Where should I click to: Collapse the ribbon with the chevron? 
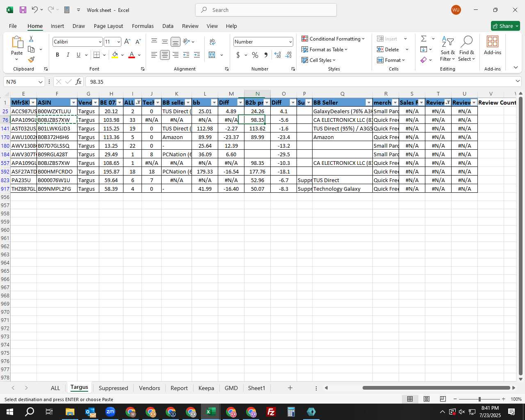[x=516, y=68]
